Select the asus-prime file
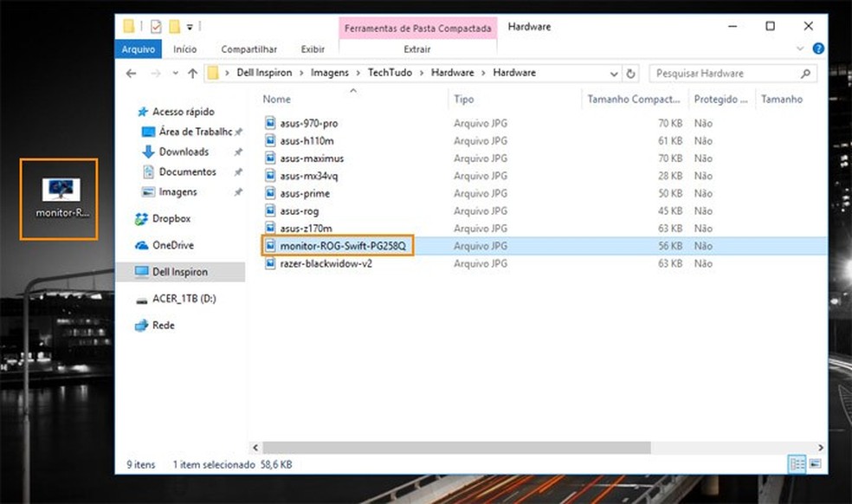Image resolution: width=852 pixels, height=504 pixels. [305, 193]
